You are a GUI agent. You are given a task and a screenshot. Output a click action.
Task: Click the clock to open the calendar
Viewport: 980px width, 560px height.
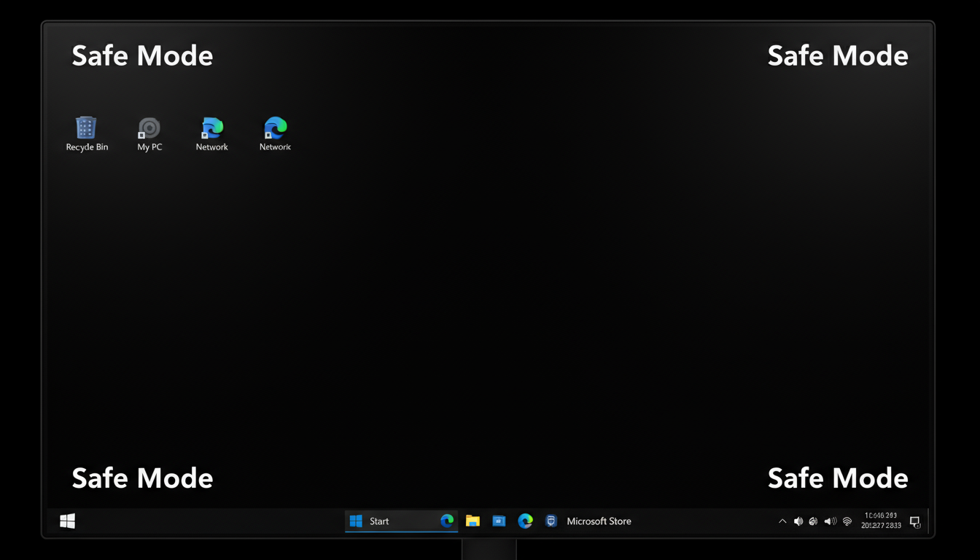coord(879,521)
